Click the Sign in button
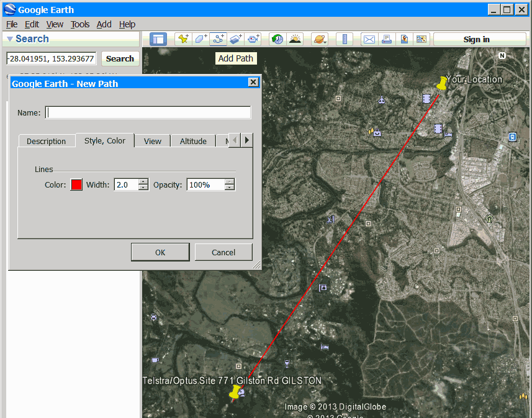The height and width of the screenshot is (418, 532). coord(476,39)
